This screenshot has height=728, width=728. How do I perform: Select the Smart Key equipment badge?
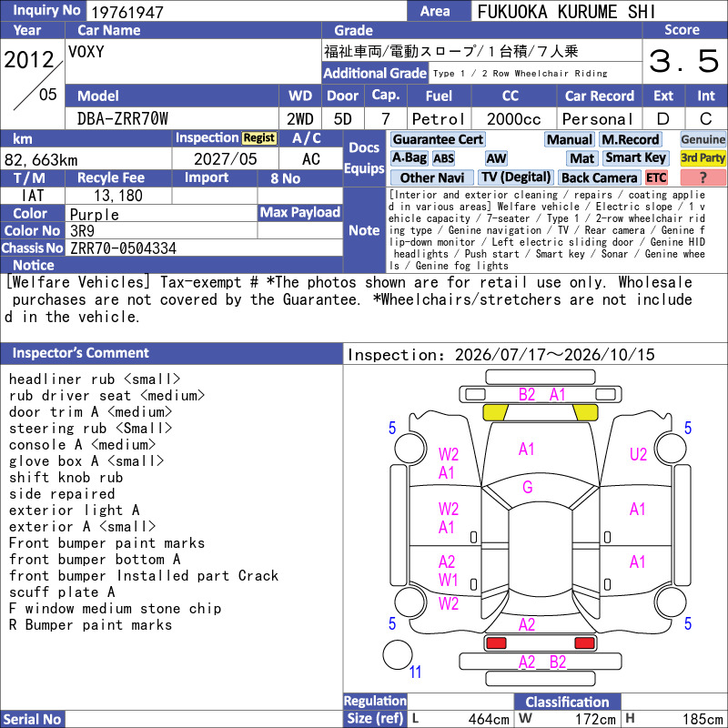pyautogui.click(x=635, y=157)
